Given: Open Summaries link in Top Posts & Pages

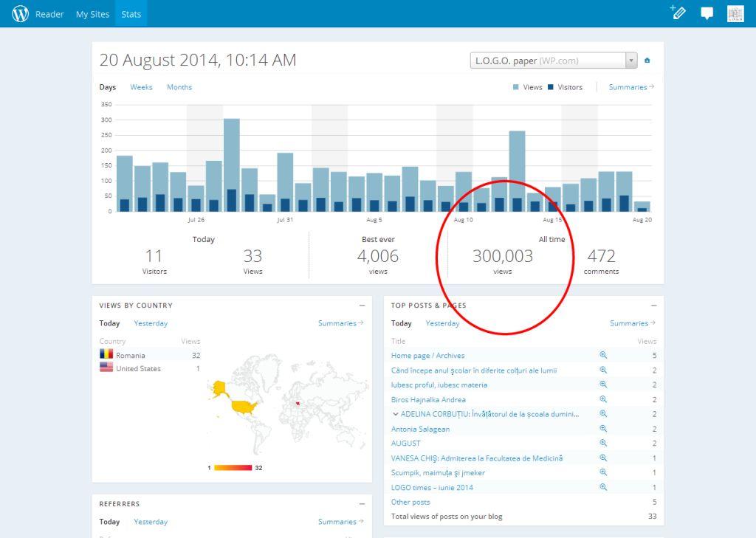Looking at the screenshot, I should tap(632, 323).
